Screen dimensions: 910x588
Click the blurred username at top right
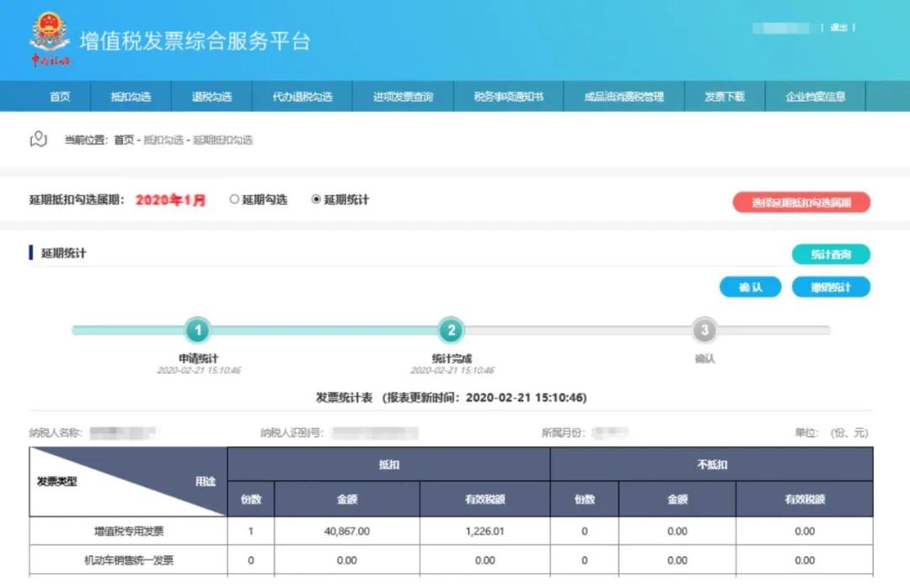(780, 28)
